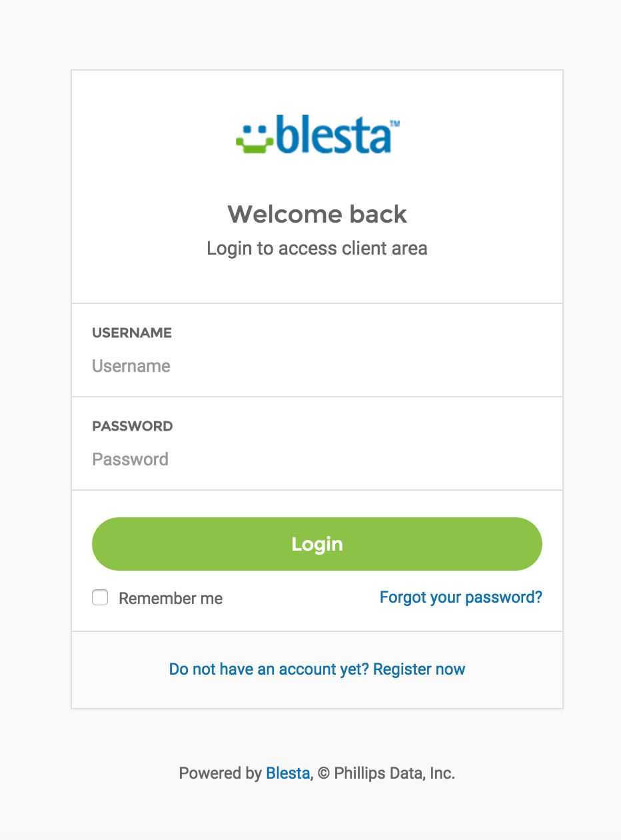Viewport: 621px width, 840px height.
Task: Select the Register now link text
Action: click(x=419, y=669)
